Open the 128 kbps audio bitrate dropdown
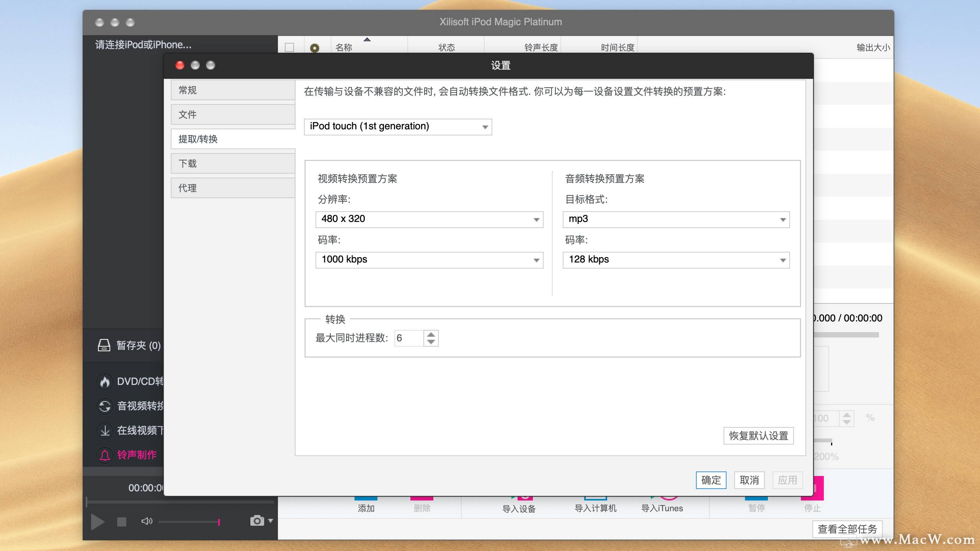The height and width of the screenshot is (551, 980). (676, 260)
